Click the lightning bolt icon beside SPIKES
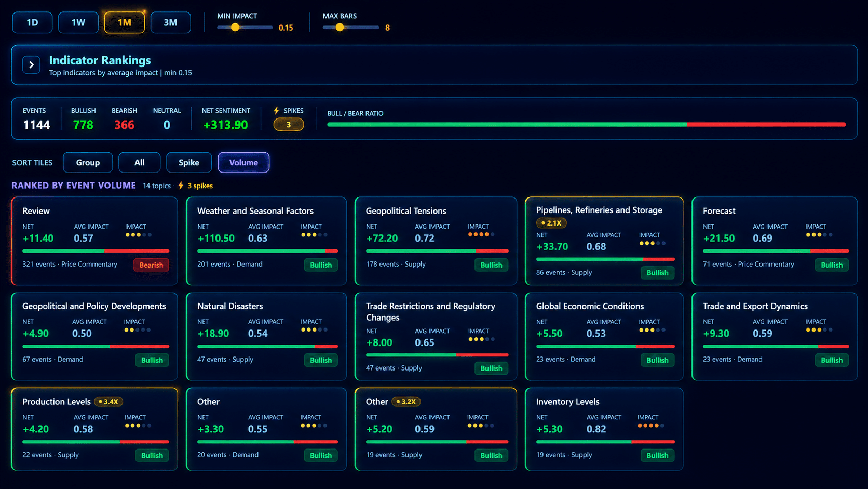Viewport: 868px width, 489px height. (276, 111)
